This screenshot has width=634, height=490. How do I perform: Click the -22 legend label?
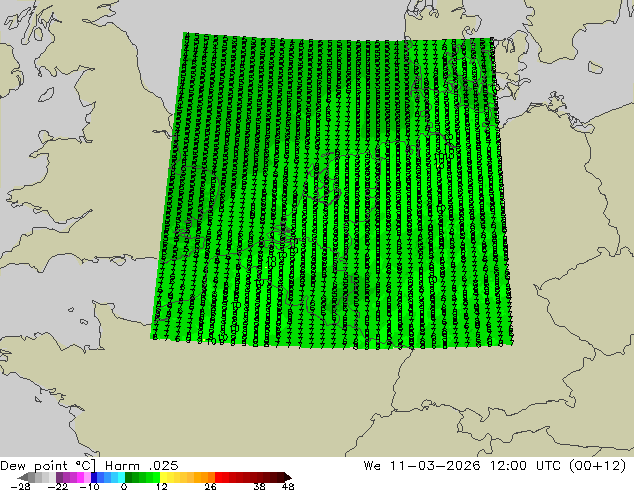click(57, 486)
